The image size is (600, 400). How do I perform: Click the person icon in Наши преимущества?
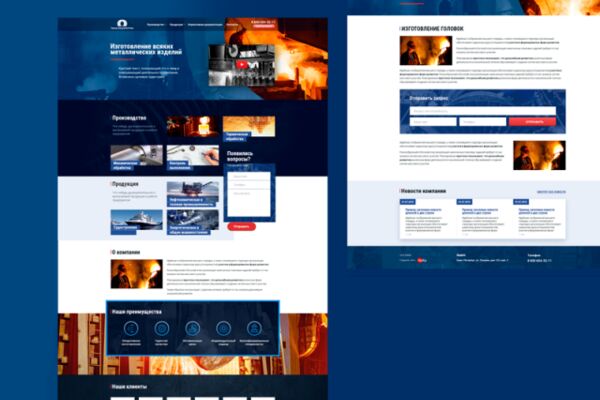[254, 328]
